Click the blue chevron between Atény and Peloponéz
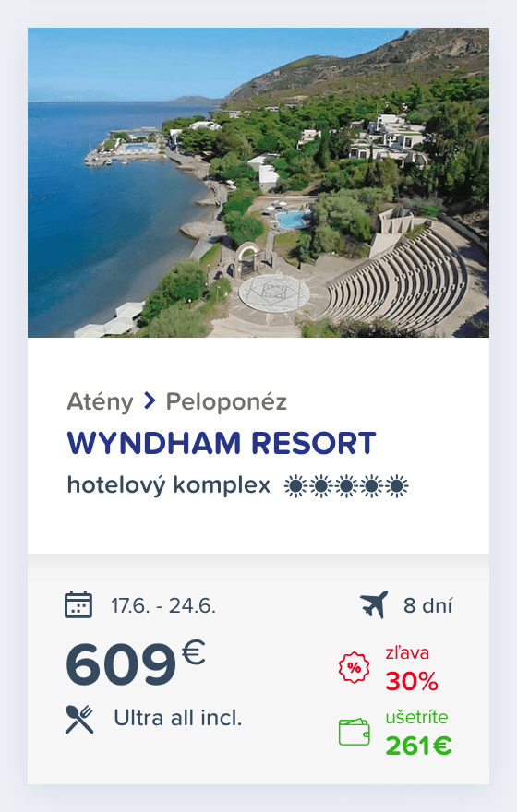Viewport: 517px width, 812px height. coord(150,400)
